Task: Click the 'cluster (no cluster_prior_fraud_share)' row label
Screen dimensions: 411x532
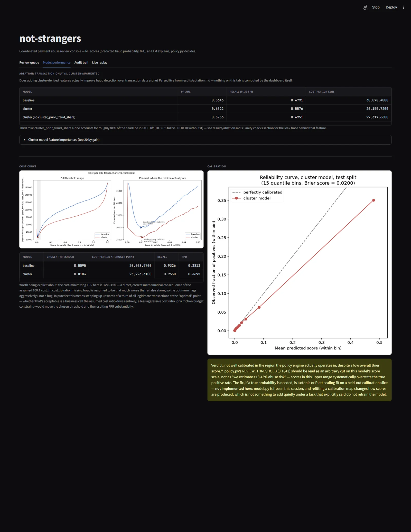Action: pyautogui.click(x=49, y=117)
